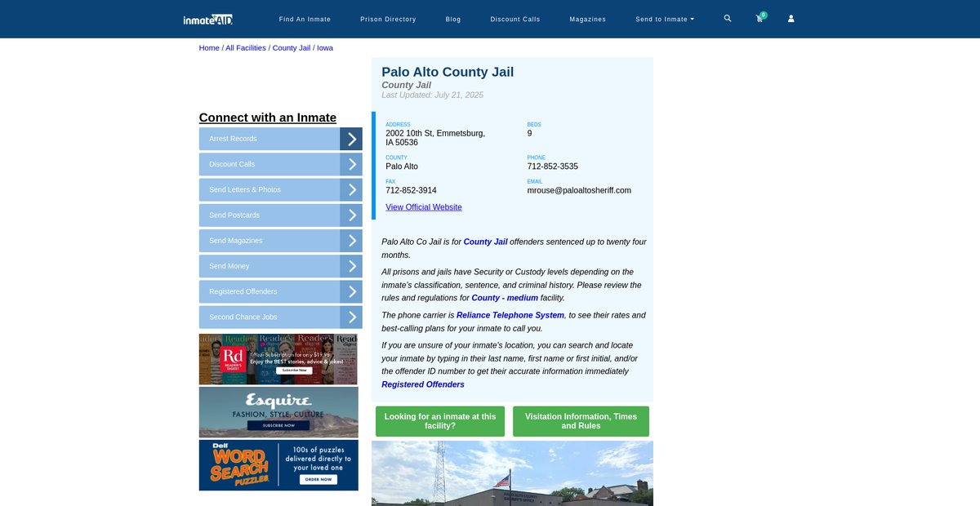
Task: Expand the Send to Inmate dropdown
Action: 665,19
